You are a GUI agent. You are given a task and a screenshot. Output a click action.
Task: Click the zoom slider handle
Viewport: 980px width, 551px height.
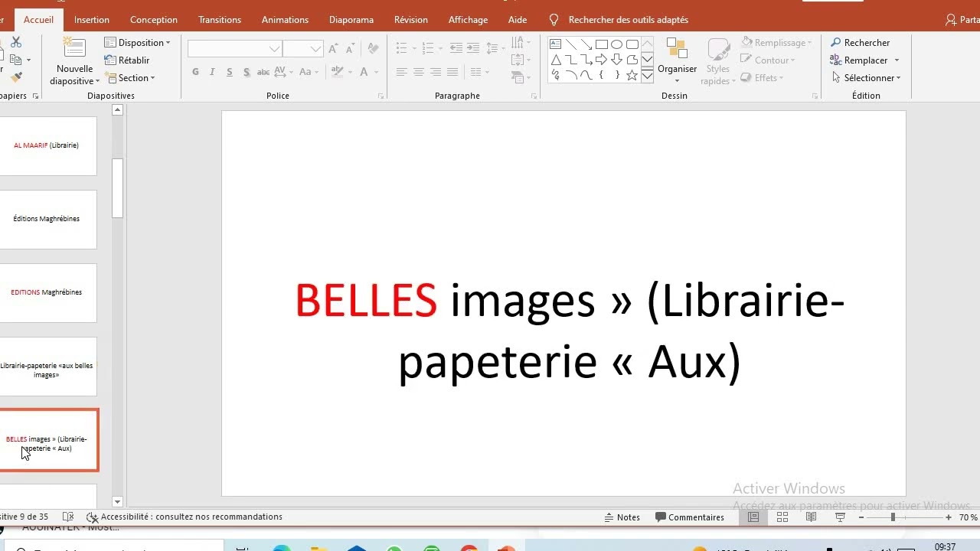pyautogui.click(x=893, y=517)
